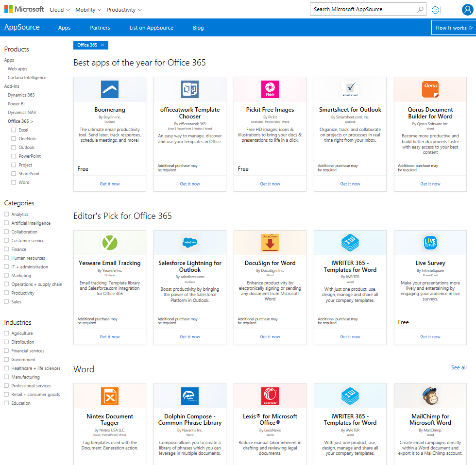476x465 pixels.
Task: Expand the Mobility dropdown menu
Action: click(88, 10)
